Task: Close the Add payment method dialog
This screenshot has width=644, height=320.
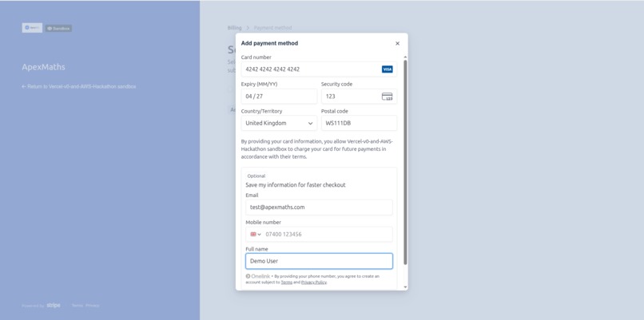Action: pos(397,43)
